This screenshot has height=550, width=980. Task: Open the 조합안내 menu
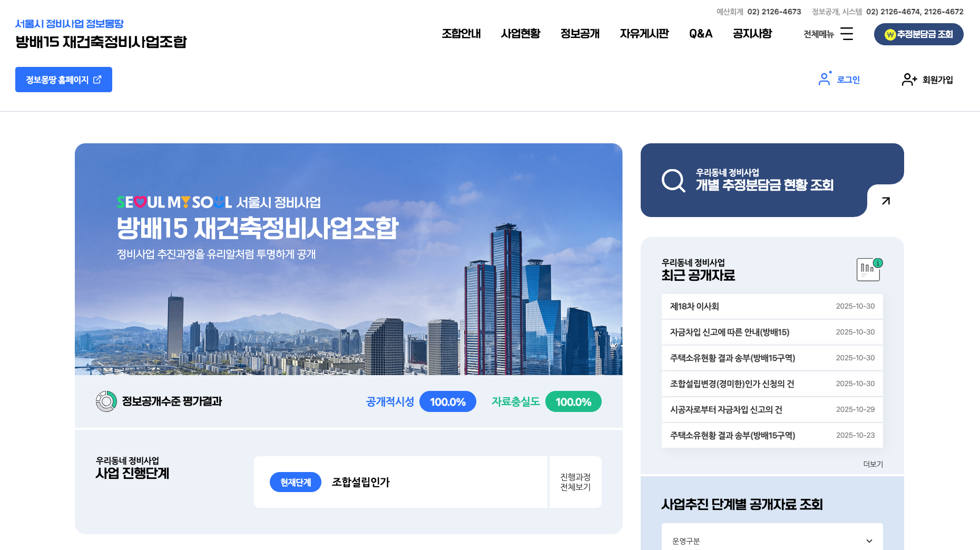pyautogui.click(x=461, y=34)
